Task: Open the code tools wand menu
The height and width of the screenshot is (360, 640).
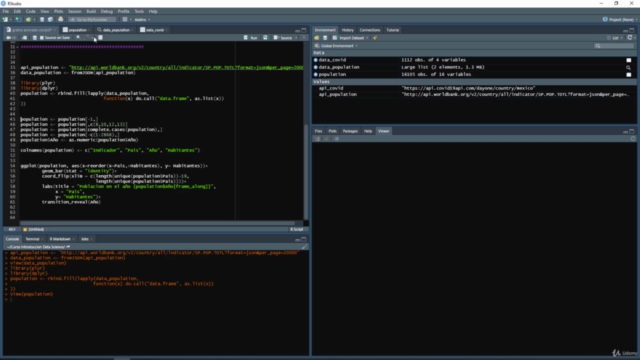Action: click(x=87, y=38)
